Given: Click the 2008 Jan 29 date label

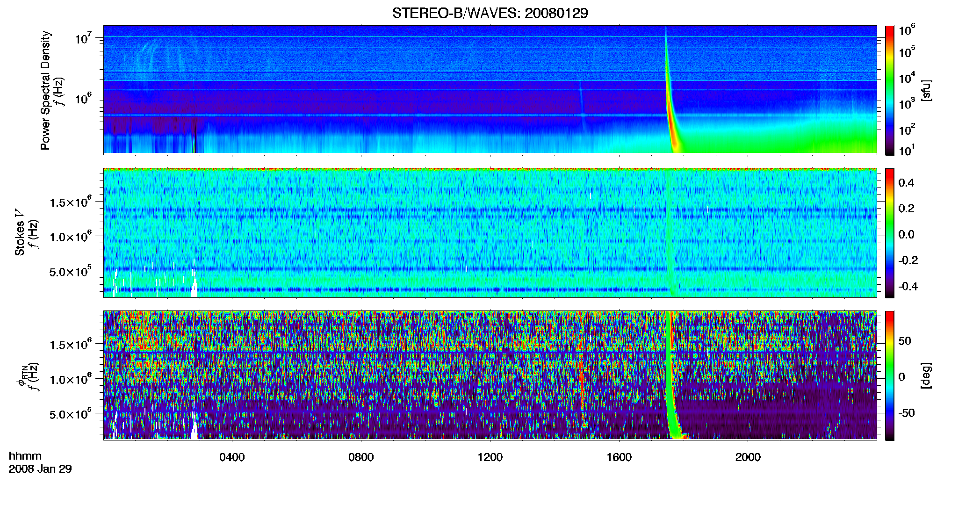Looking at the screenshot, I should [40, 469].
